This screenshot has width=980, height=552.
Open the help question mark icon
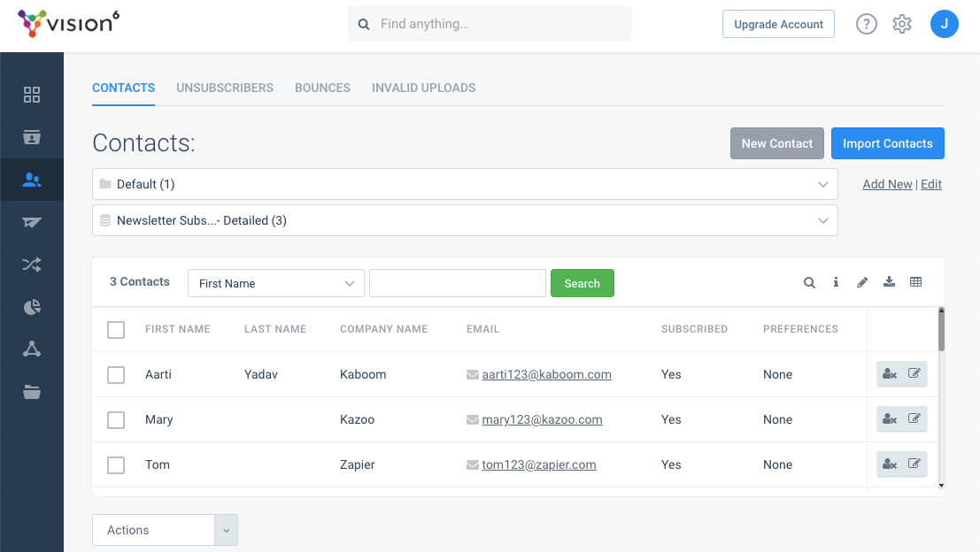[866, 25]
